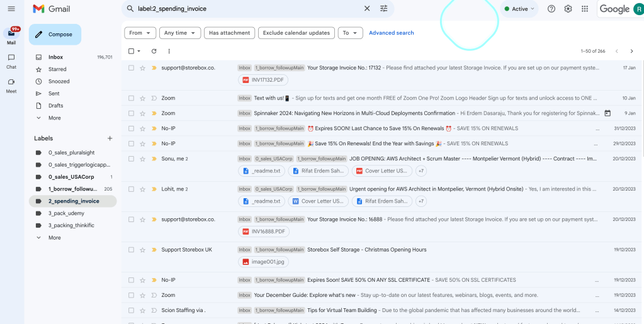The width and height of the screenshot is (644, 324).
Task: Toggle importance marker on Lohit AWS Architect email
Action: 154,189
